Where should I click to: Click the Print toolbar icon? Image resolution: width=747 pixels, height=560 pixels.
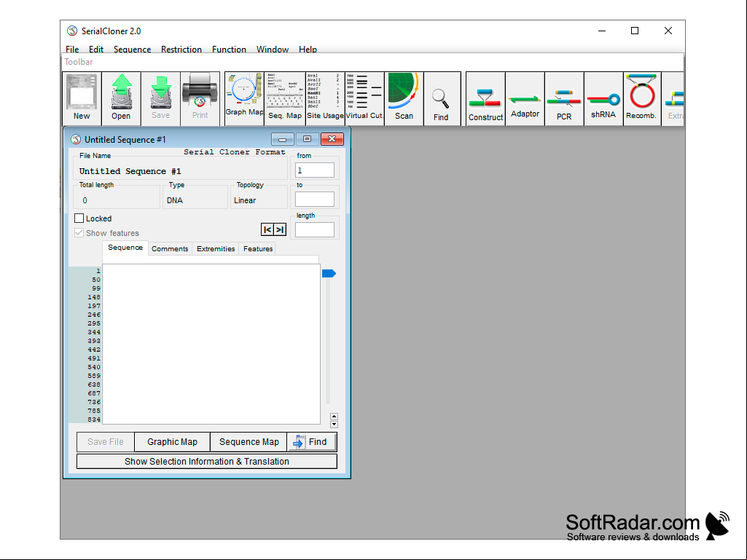pos(200,98)
